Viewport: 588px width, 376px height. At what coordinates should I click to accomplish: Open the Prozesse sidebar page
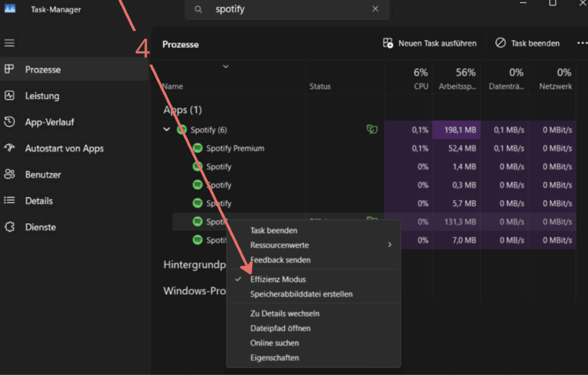pyautogui.click(x=74, y=69)
